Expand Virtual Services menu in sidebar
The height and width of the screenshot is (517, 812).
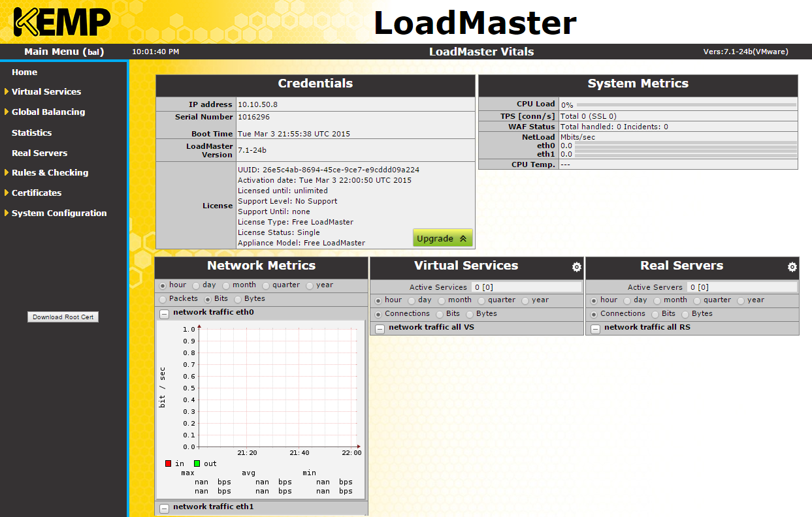tap(46, 92)
